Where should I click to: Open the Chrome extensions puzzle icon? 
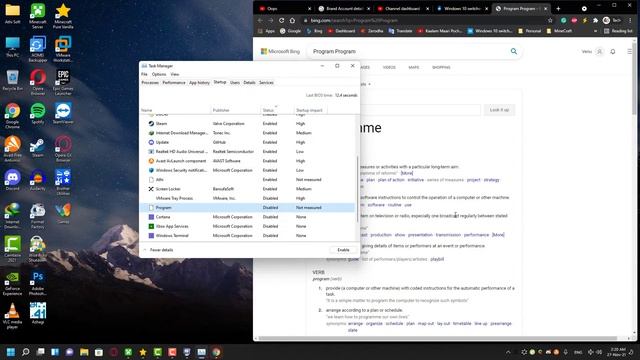(x=596, y=20)
